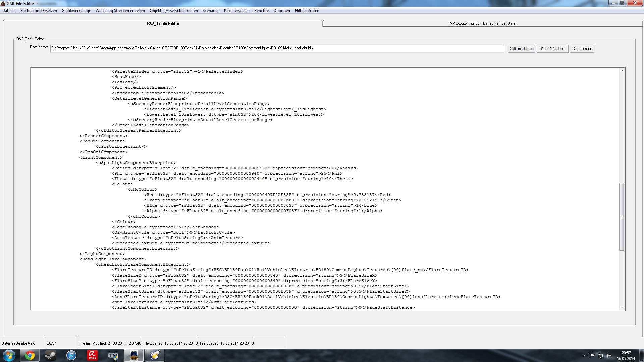Launch Google Chrome from the taskbar
The width and height of the screenshot is (644, 362).
[x=30, y=355]
